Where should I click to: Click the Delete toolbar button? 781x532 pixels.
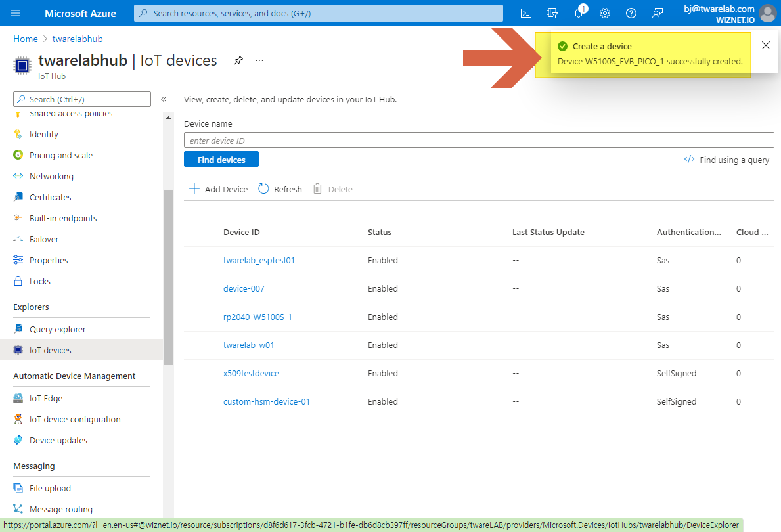(333, 189)
